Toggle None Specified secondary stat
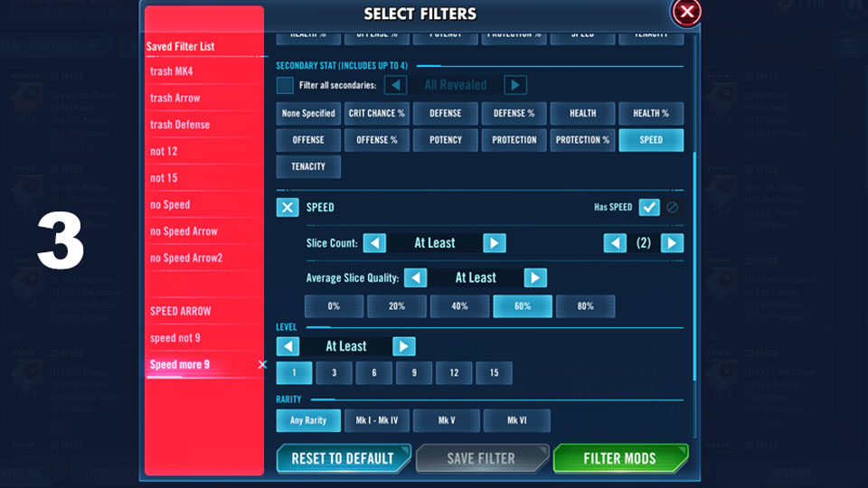Screen dimensions: 868x488 (308, 114)
